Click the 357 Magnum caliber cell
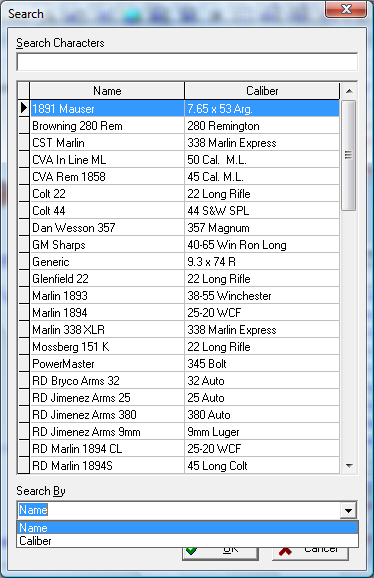Image resolution: width=374 pixels, height=578 pixels. click(262, 227)
